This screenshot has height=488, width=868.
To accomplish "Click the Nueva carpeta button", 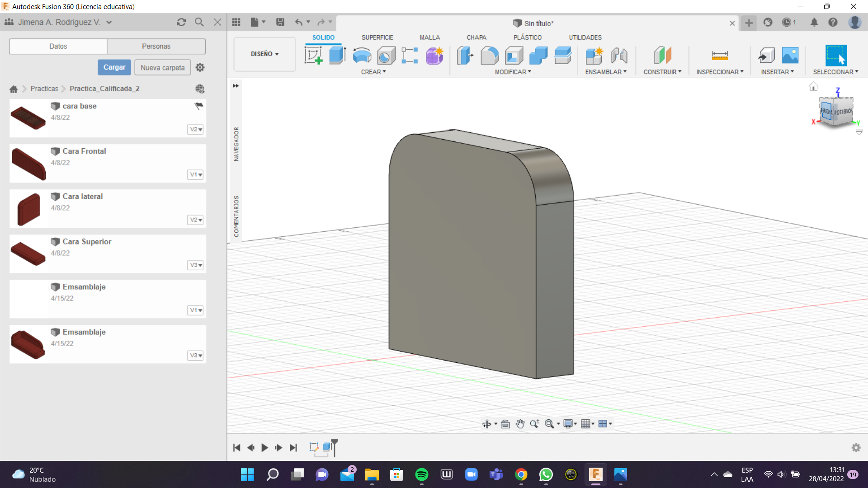I will coord(162,67).
